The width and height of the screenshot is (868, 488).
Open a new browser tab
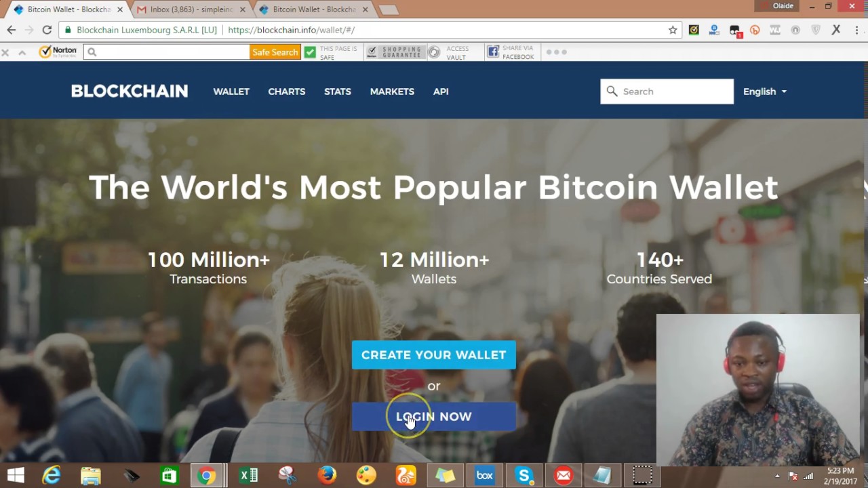click(389, 9)
